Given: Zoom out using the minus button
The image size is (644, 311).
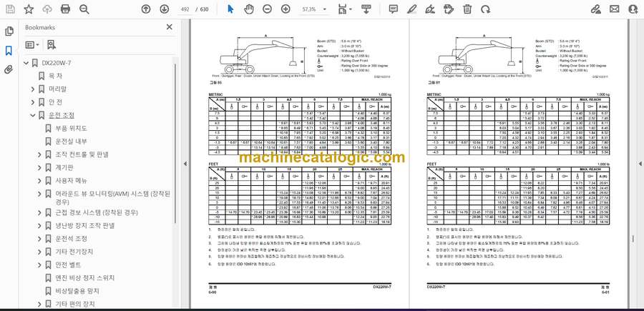Looking at the screenshot, I should tap(268, 9).
